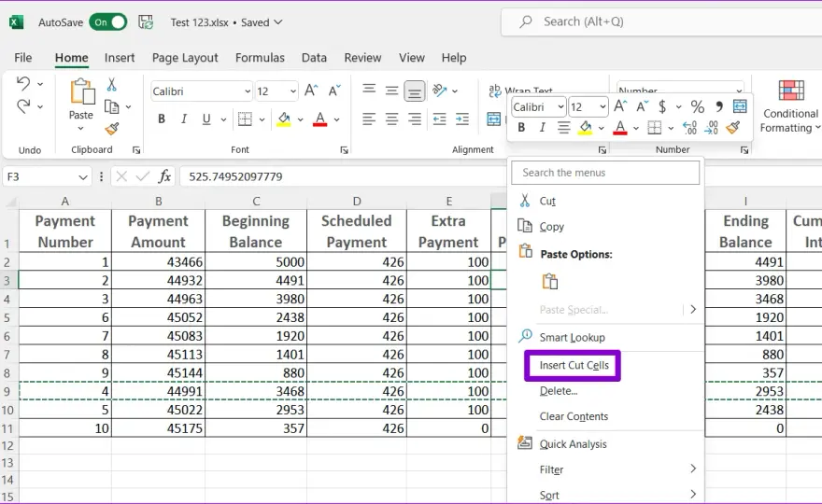Apply the red Font Color in ribbon

click(x=319, y=119)
